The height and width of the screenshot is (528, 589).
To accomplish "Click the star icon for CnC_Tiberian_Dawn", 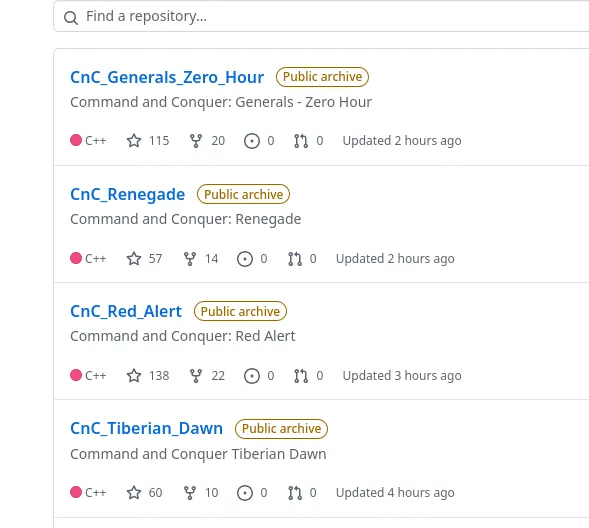I will (134, 492).
